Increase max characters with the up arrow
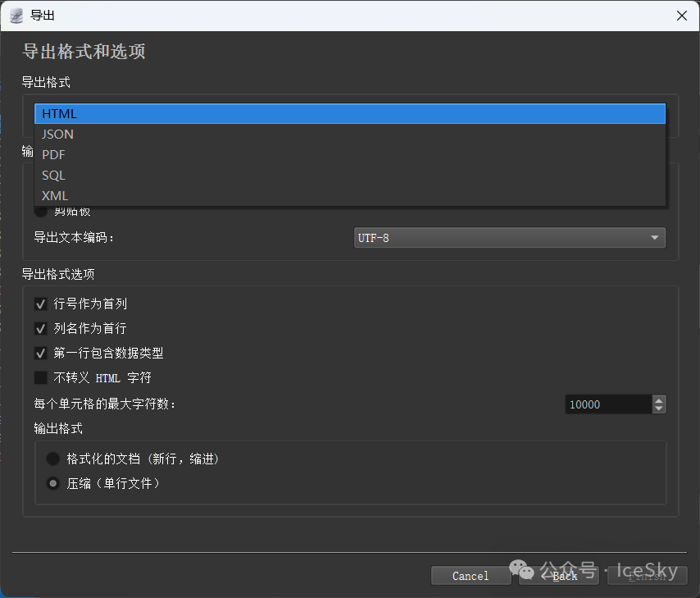Viewport: 700px width, 598px height. pyautogui.click(x=659, y=400)
